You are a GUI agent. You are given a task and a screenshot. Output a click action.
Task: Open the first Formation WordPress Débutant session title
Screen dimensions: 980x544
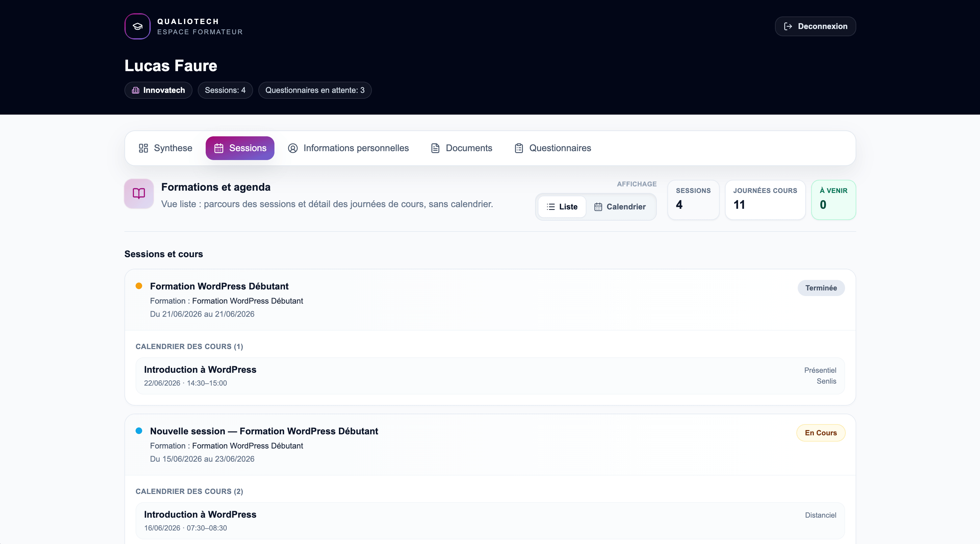pos(219,286)
